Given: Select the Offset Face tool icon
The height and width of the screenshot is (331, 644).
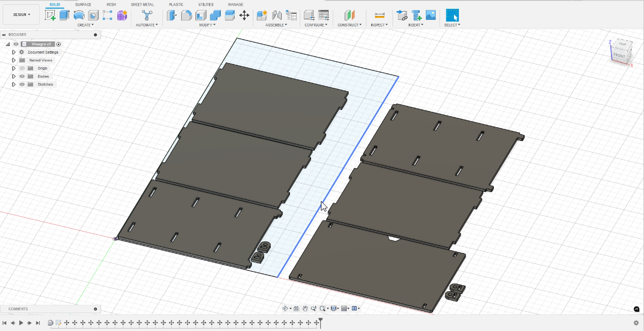Looking at the screenshot, I should (230, 15).
